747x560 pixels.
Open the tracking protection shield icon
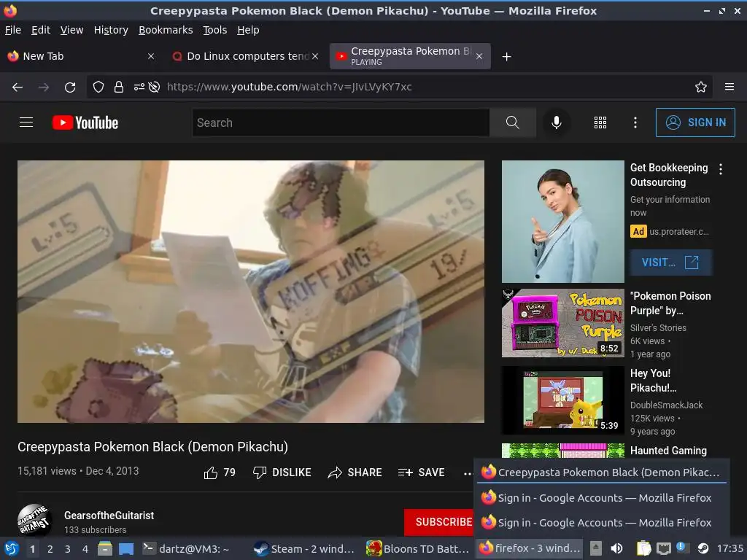98,87
